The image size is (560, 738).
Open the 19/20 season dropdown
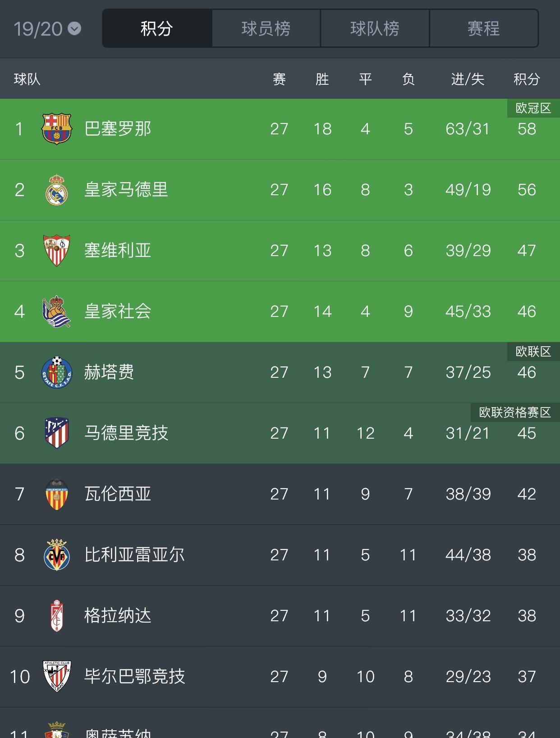coord(47,29)
